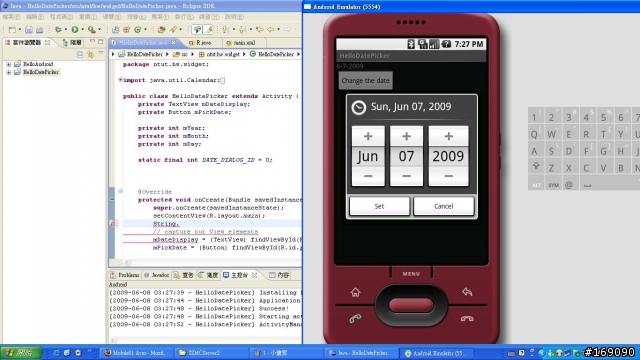Click the emulator D-pad center button
The width and height of the screenshot is (640, 360).
tap(411, 305)
